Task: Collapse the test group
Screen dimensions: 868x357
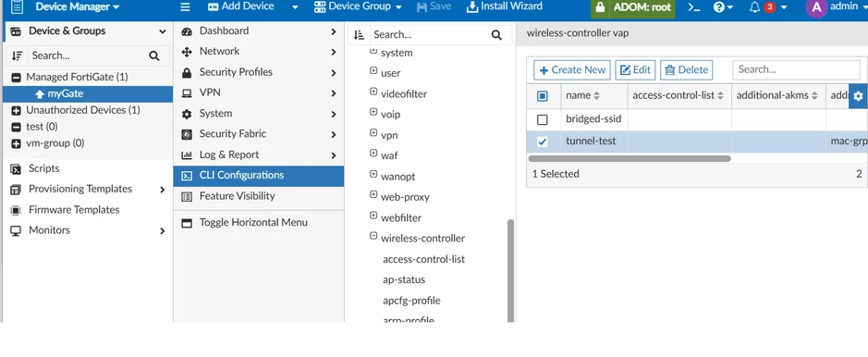Action: (x=16, y=128)
